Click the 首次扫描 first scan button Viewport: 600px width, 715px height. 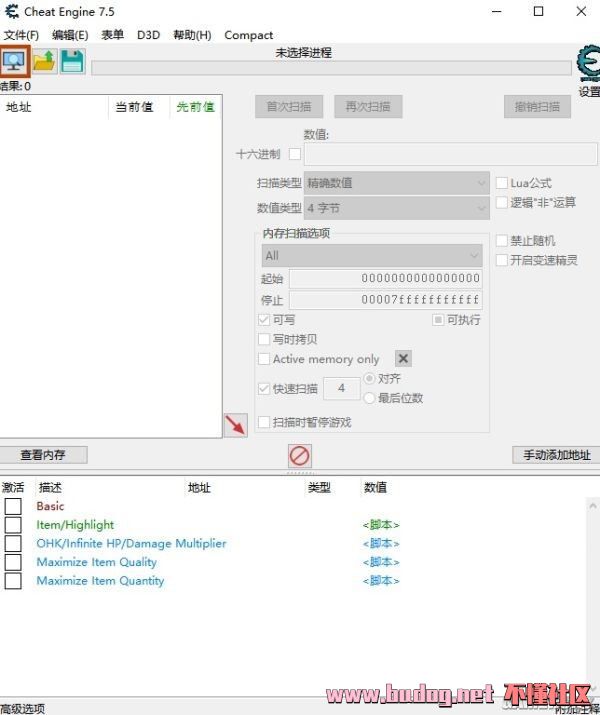289,107
